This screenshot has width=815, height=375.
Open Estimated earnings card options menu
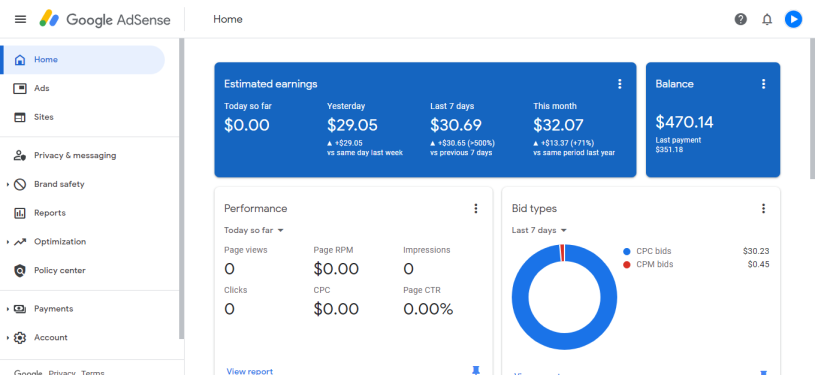coord(619,84)
